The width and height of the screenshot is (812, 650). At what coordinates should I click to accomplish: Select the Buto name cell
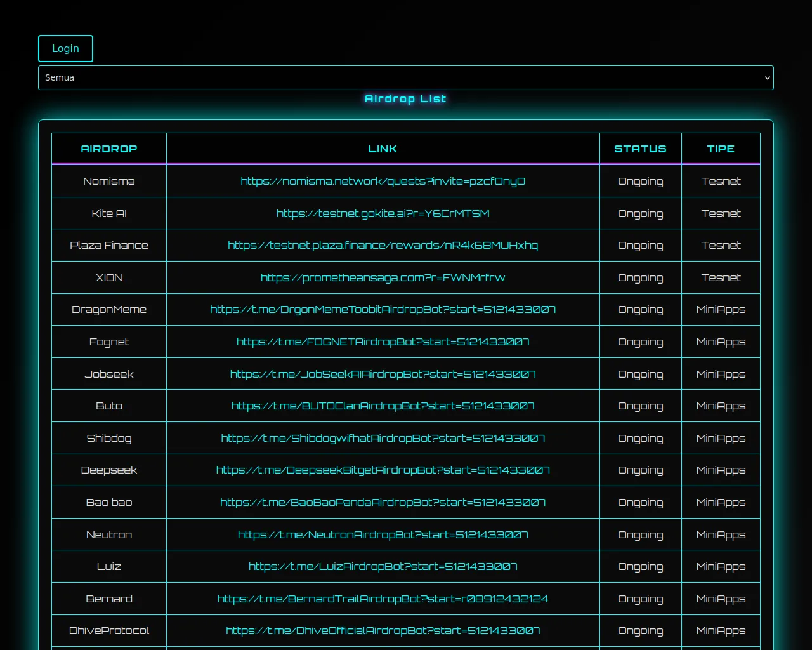click(x=109, y=406)
